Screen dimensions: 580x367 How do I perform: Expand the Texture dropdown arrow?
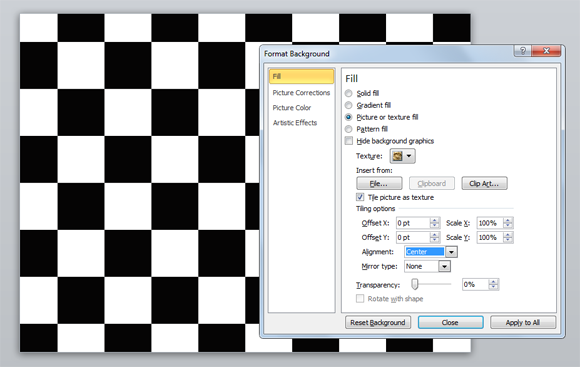(409, 156)
